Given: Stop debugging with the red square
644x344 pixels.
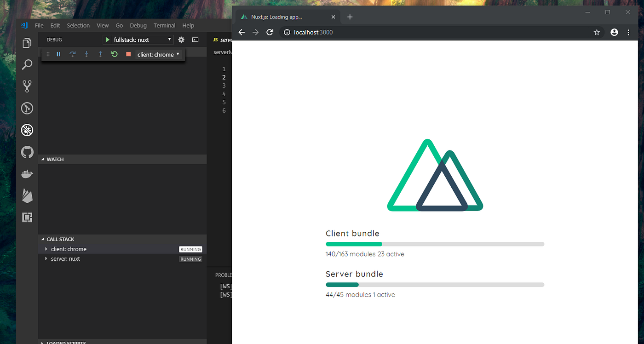Looking at the screenshot, I should (128, 54).
